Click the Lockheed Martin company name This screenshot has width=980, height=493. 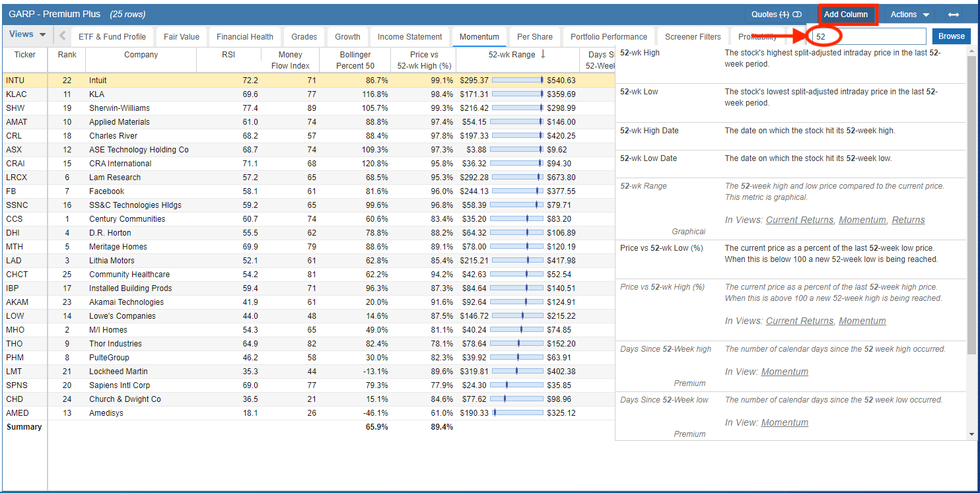coord(118,372)
